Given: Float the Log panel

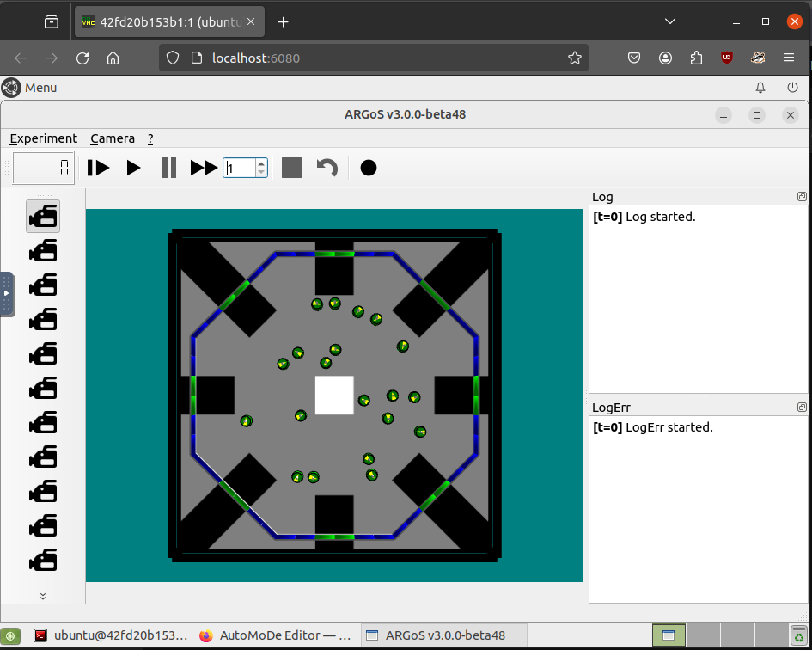Looking at the screenshot, I should [x=802, y=196].
